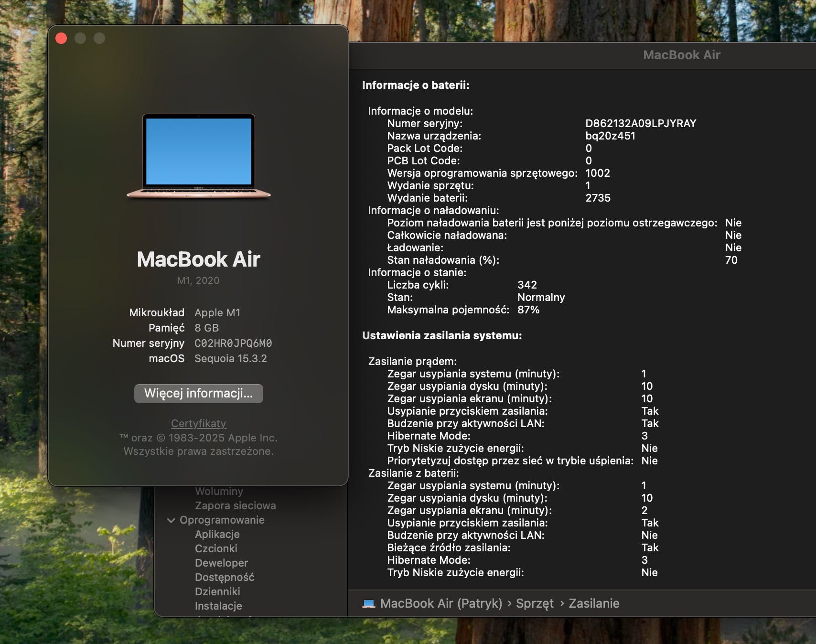The height and width of the screenshot is (644, 816).
Task: Click battery serial number D862132A09LPJYRAY
Action: pyautogui.click(x=641, y=123)
